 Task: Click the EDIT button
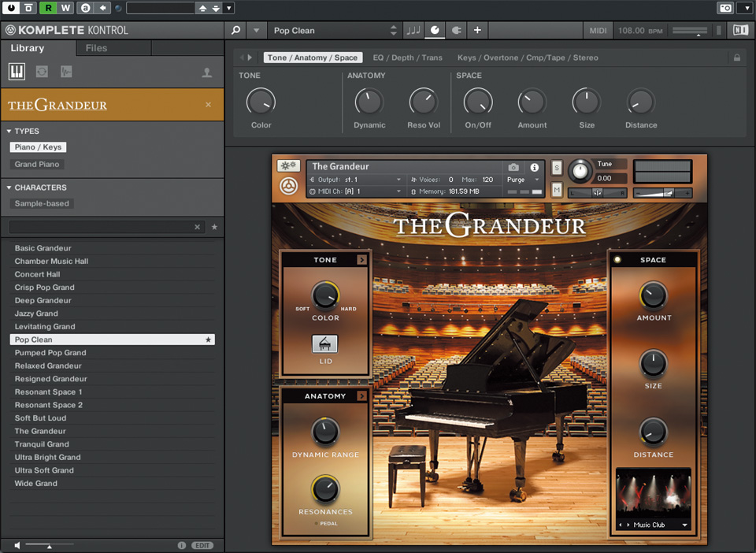click(202, 545)
